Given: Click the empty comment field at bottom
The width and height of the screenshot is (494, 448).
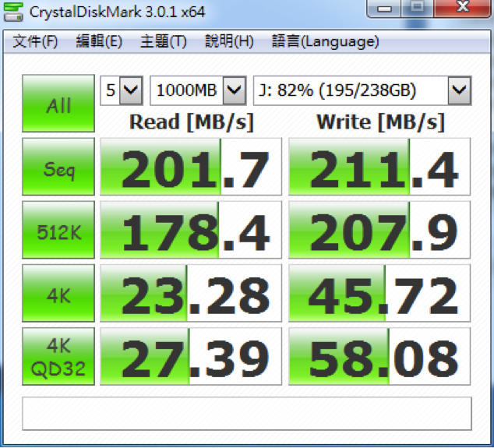Looking at the screenshot, I should pos(247,414).
